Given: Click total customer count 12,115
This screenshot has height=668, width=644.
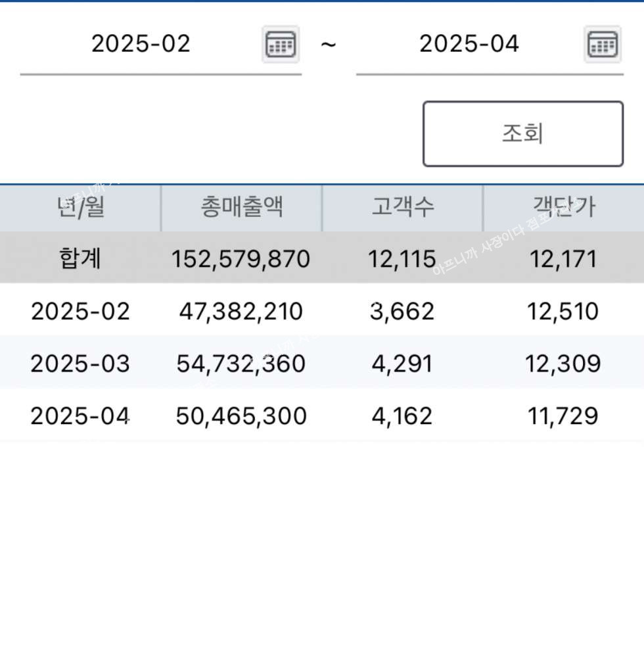Looking at the screenshot, I should click(x=402, y=259).
